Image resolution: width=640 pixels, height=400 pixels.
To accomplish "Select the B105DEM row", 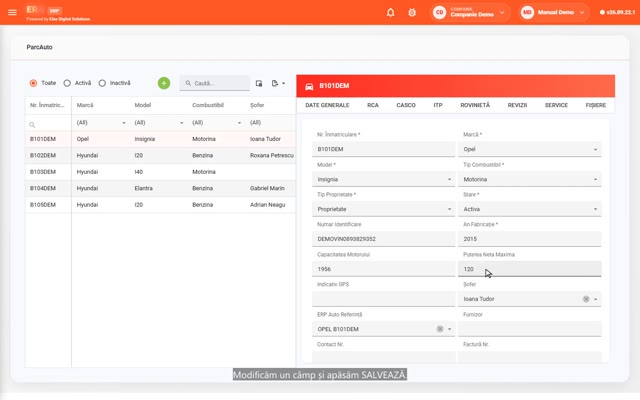I will pos(160,205).
